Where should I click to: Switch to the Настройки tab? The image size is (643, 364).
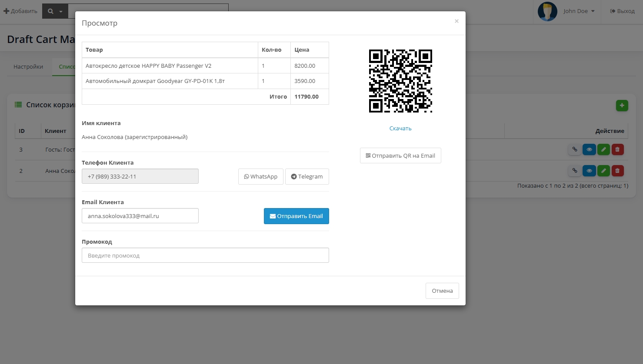tap(28, 67)
